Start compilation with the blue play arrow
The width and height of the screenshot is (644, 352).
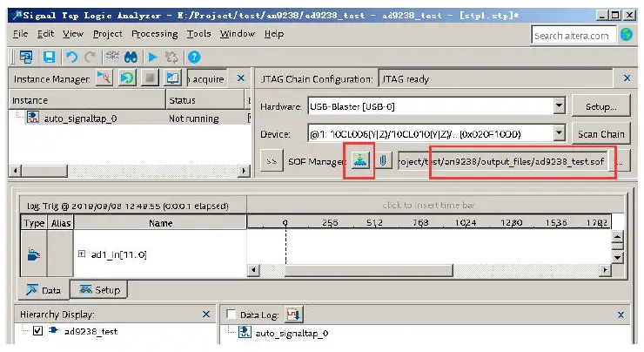[153, 57]
